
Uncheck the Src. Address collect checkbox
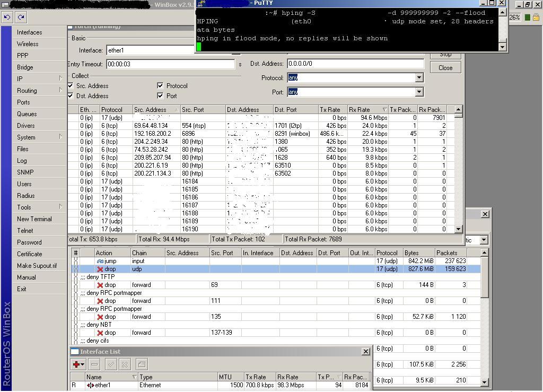click(x=71, y=86)
